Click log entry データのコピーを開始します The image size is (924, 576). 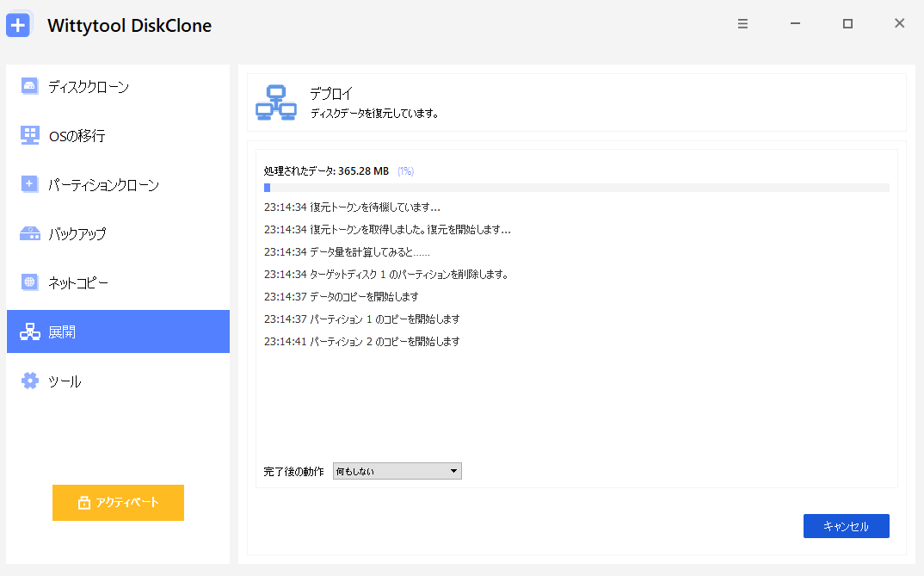point(342,296)
